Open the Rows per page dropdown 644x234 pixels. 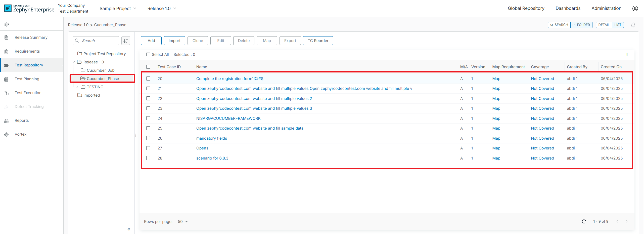[x=182, y=221]
